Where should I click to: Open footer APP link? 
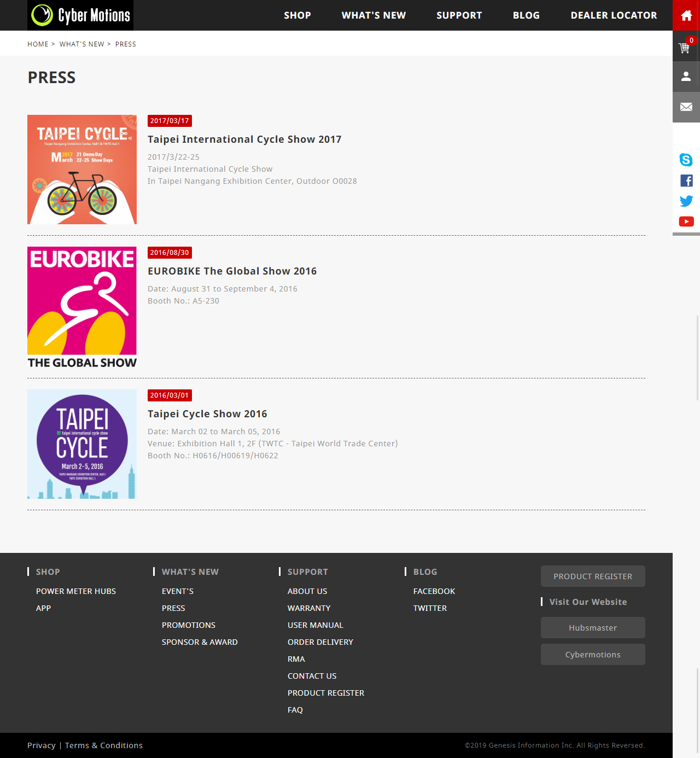pyautogui.click(x=43, y=608)
